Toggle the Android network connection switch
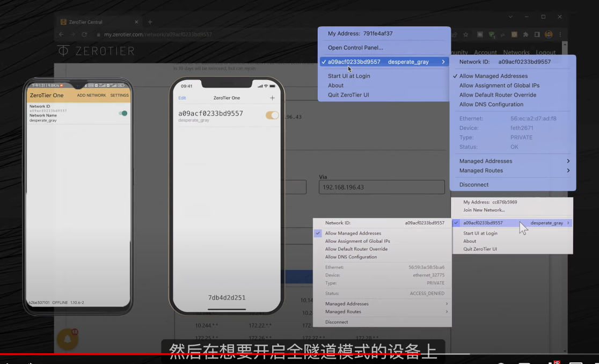This screenshot has height=364, width=599. click(x=123, y=113)
